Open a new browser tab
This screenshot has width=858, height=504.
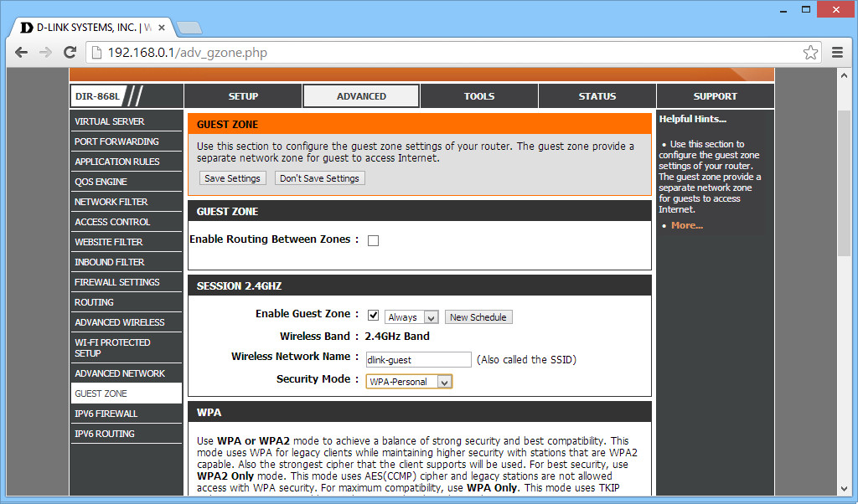coord(189,28)
